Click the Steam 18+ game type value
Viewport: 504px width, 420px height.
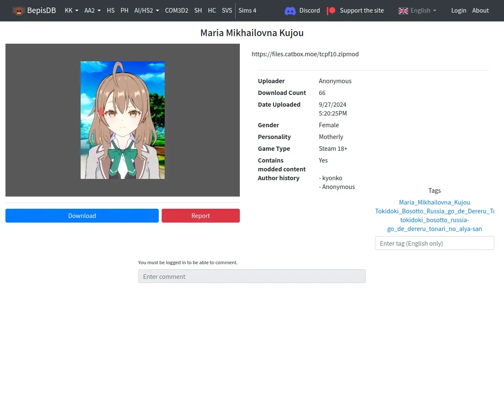pyautogui.click(x=333, y=148)
